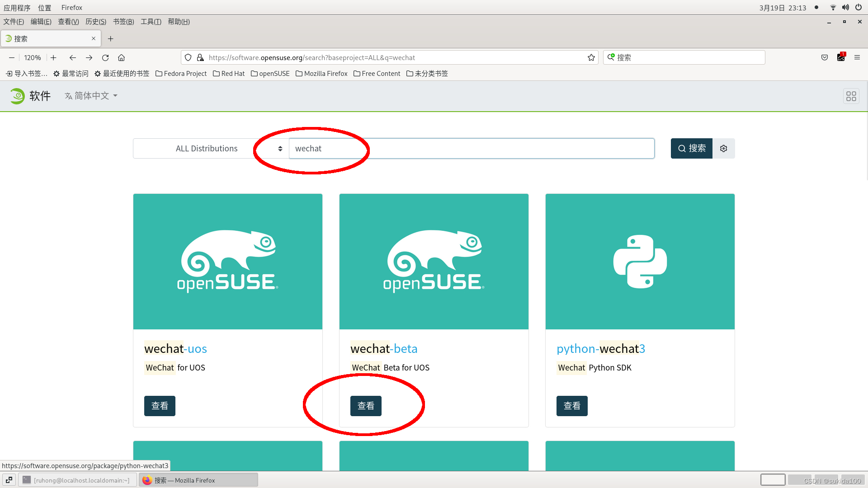Click the tracking protection shield icon

[x=188, y=58]
